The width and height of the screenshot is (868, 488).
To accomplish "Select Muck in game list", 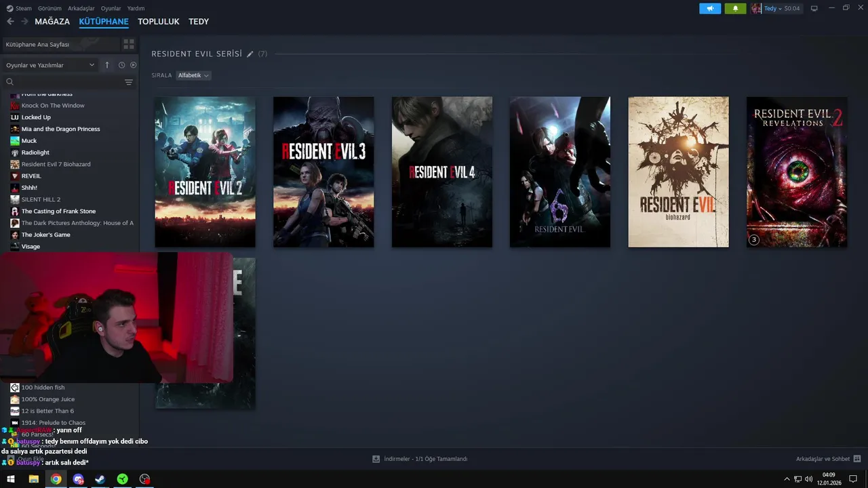I will pyautogui.click(x=29, y=141).
